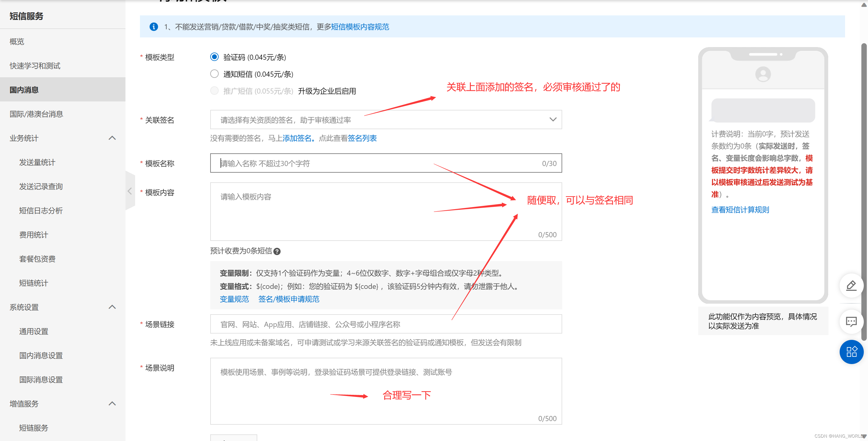The width and height of the screenshot is (868, 441).
Task: Click the scrollbar up arrow at top right
Action: 864,5
